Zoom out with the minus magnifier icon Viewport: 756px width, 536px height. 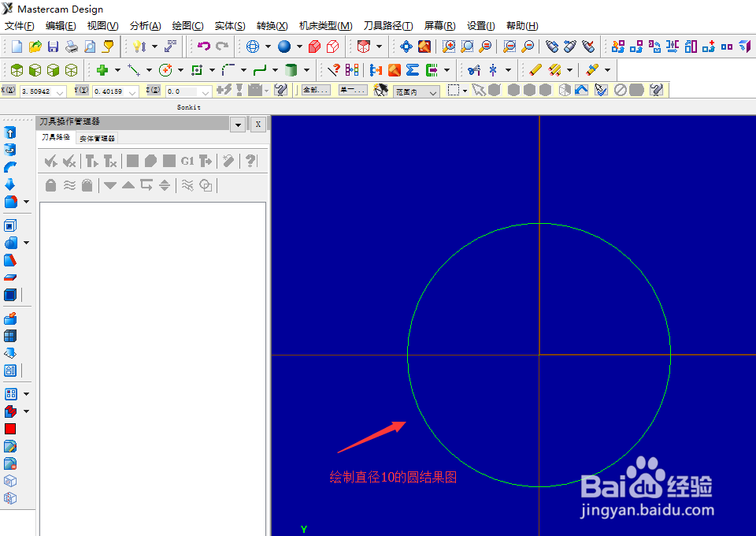tap(528, 47)
